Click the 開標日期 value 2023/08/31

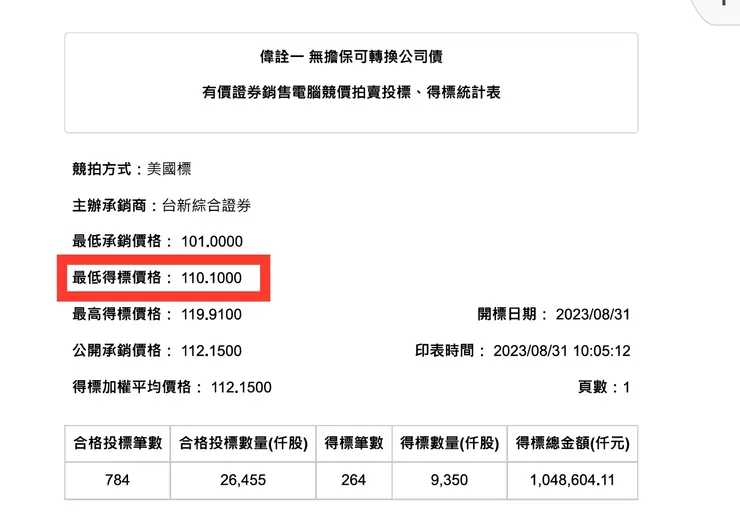tap(593, 314)
